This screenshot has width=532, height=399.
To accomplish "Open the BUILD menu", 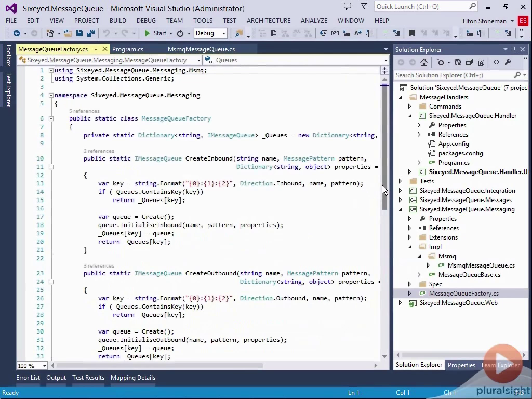I will point(118,21).
